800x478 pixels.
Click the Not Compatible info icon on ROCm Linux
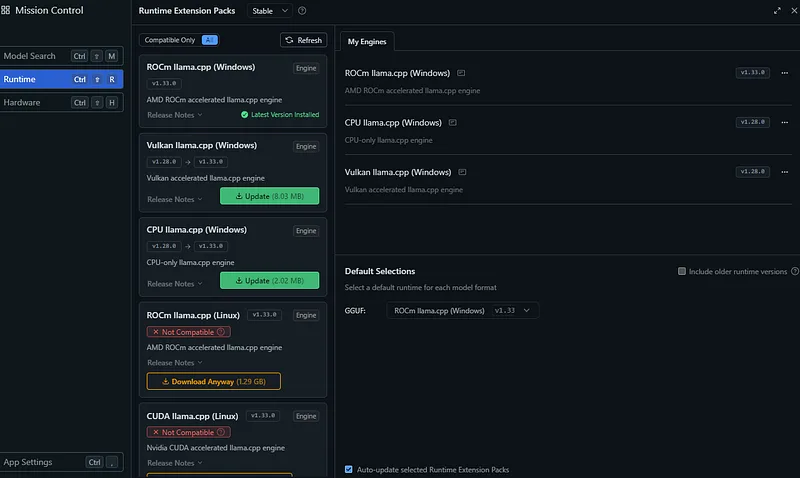(221, 332)
